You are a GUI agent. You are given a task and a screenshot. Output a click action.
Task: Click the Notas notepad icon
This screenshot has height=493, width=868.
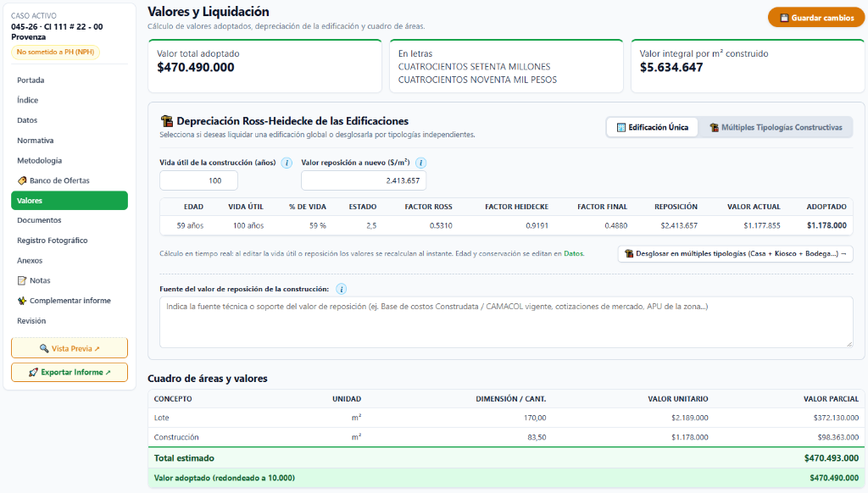[x=22, y=280]
